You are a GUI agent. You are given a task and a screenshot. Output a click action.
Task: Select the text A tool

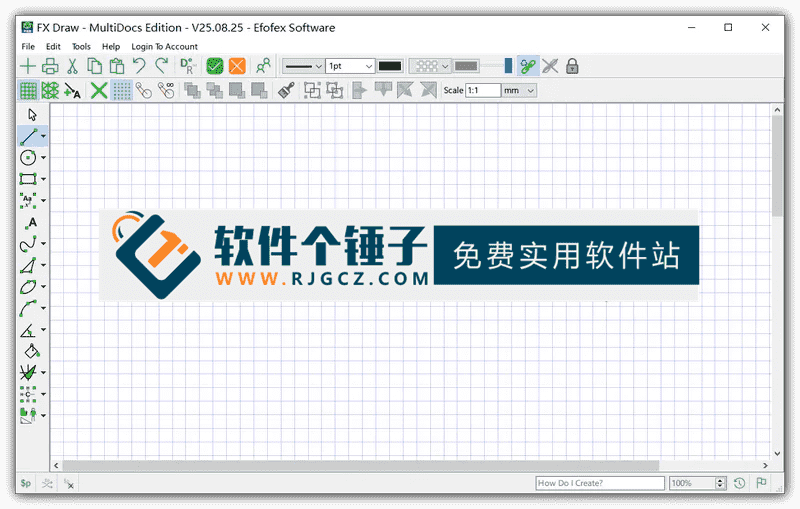(x=32, y=222)
